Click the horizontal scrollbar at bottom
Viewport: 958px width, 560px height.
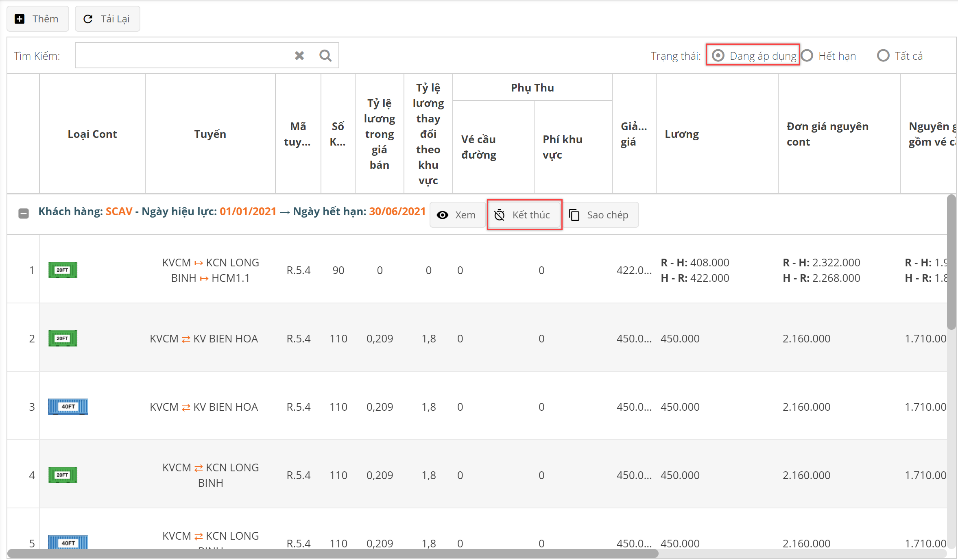[332, 553]
